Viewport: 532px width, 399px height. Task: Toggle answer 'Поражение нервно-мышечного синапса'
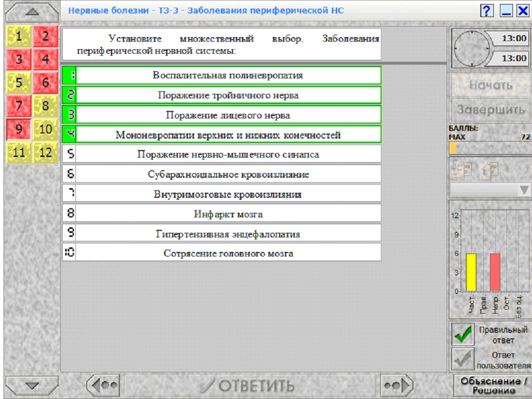(x=221, y=155)
